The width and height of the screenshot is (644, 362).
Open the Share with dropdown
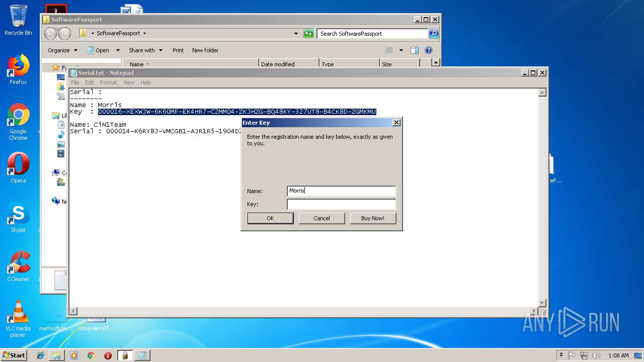pyautogui.click(x=145, y=50)
